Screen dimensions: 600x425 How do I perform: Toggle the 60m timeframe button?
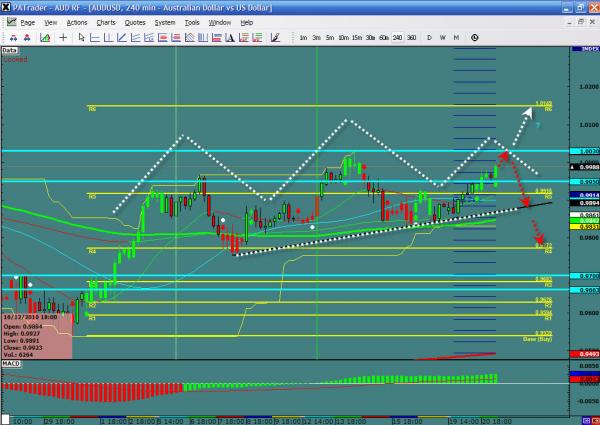tap(383, 37)
